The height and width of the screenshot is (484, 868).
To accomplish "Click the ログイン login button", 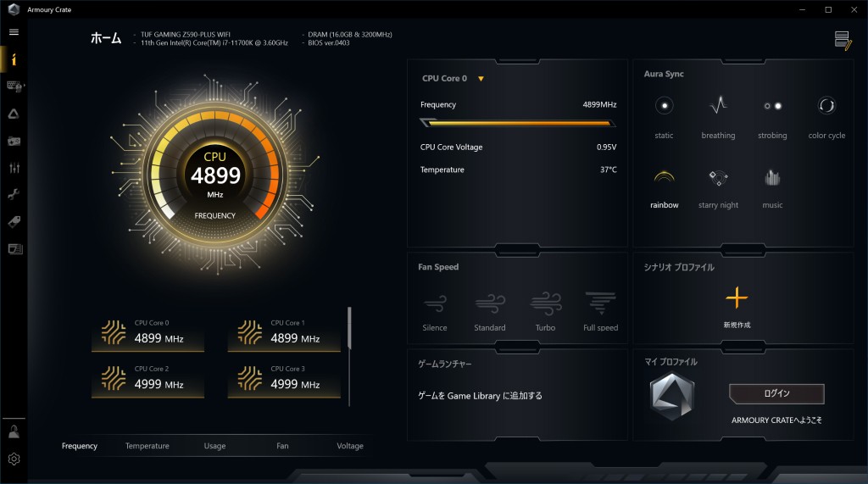I will click(776, 393).
